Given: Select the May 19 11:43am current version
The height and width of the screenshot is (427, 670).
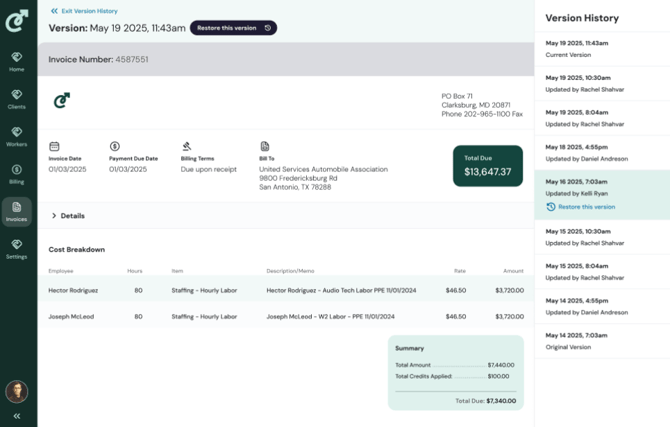Looking at the screenshot, I should coord(601,49).
